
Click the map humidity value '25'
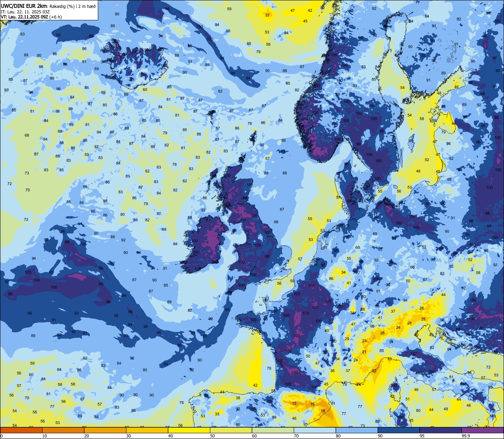click(x=423, y=319)
